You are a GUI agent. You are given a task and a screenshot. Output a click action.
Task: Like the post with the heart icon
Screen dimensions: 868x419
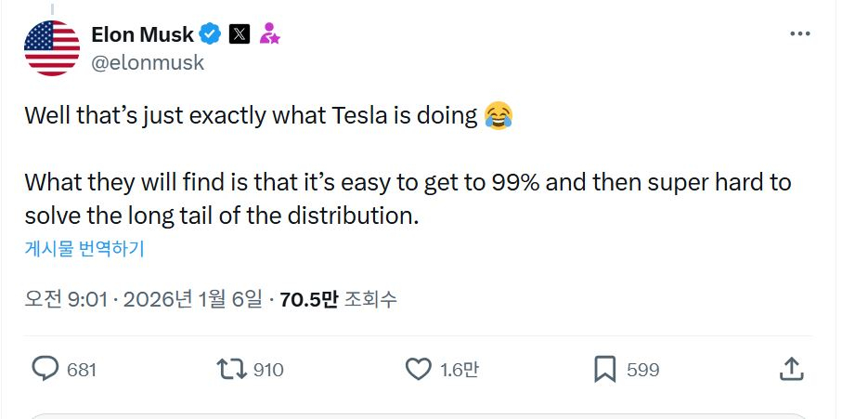click(x=419, y=369)
